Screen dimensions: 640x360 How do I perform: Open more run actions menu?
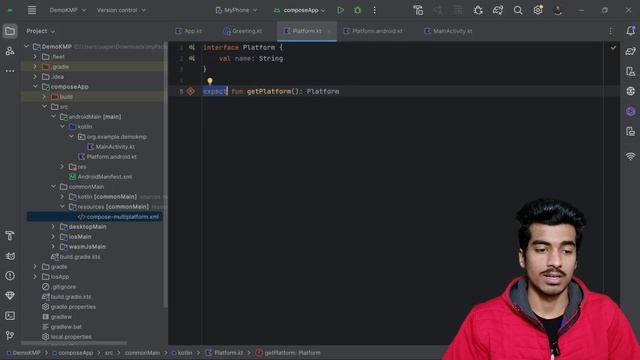(x=374, y=10)
